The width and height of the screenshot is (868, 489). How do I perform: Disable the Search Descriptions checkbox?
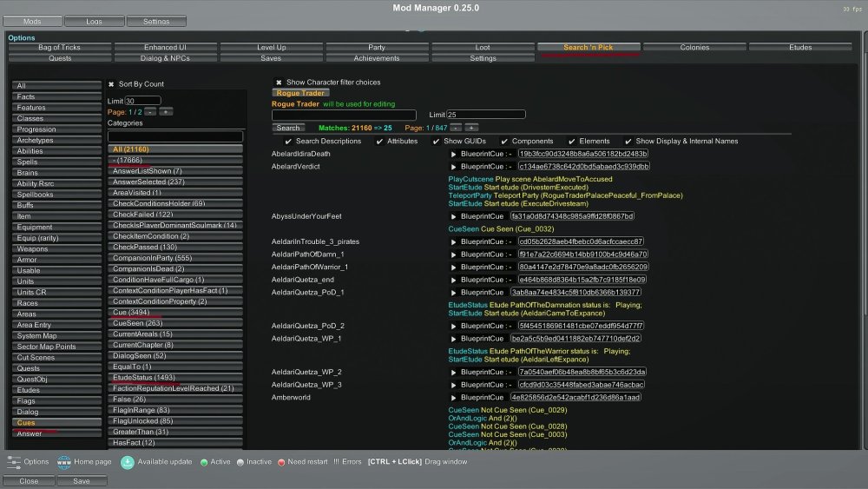pyautogui.click(x=288, y=141)
